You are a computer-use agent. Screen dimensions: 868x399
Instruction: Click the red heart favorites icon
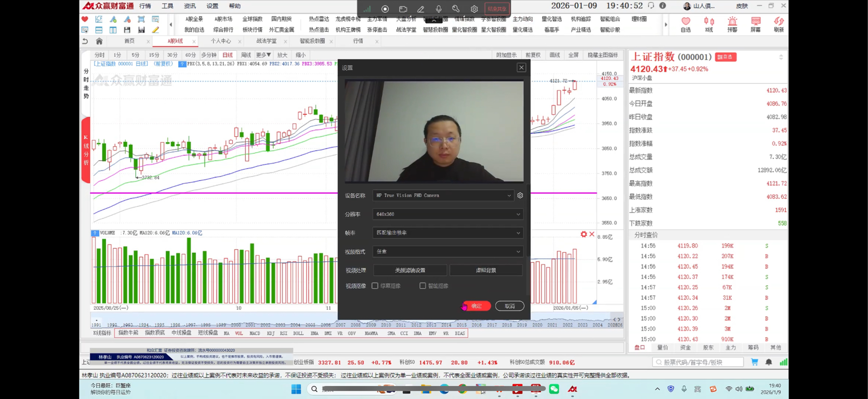85,19
